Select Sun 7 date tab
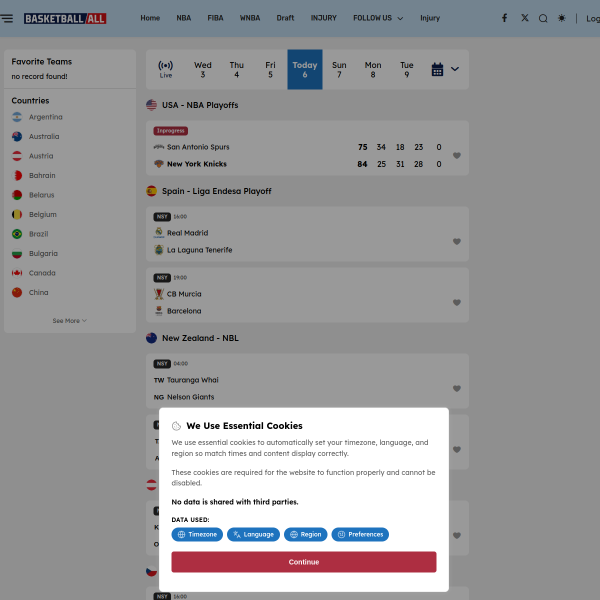The image size is (600, 600). [x=339, y=69]
